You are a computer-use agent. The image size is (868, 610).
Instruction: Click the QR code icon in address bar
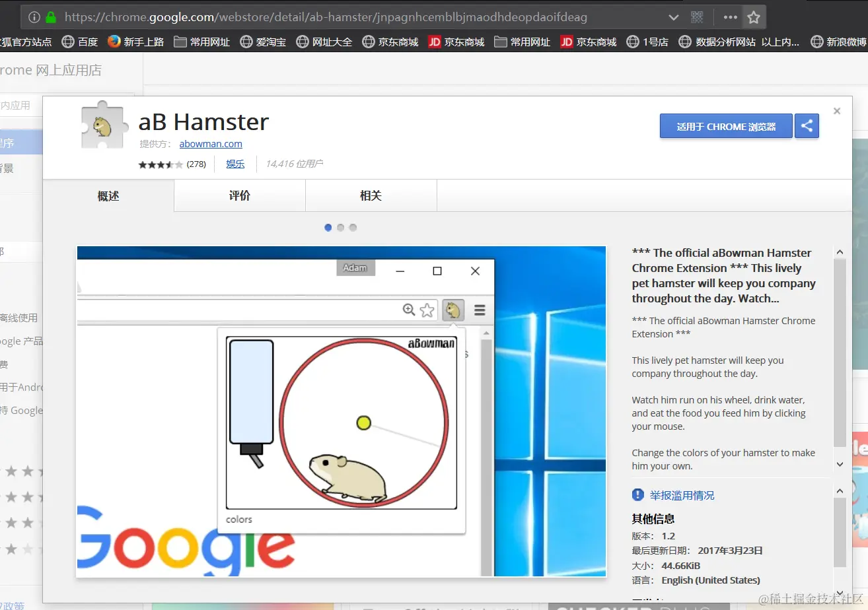click(697, 17)
